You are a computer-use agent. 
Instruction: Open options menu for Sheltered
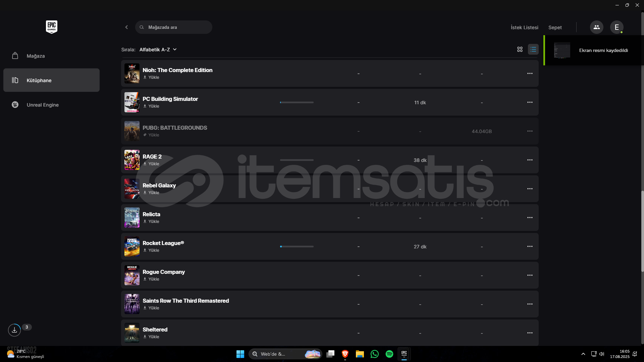click(x=530, y=333)
